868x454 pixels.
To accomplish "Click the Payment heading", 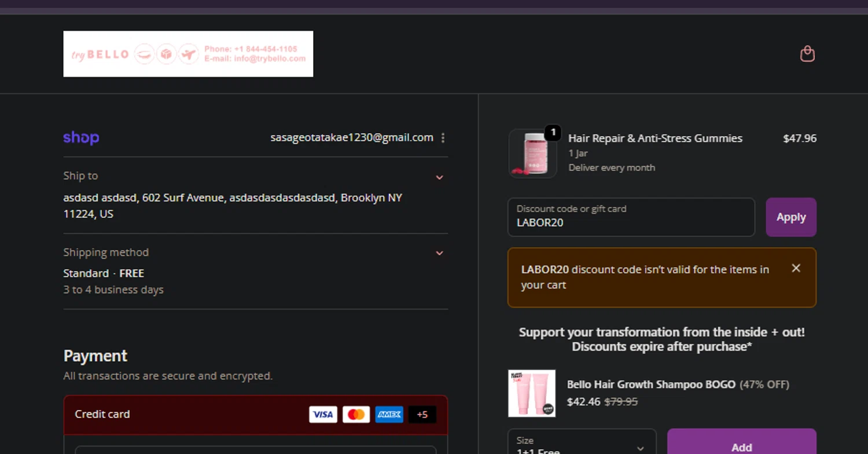I will [x=95, y=356].
